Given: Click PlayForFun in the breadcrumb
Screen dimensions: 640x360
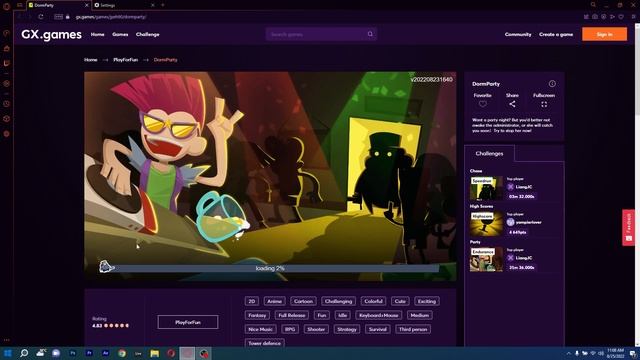Looking at the screenshot, I should click(126, 60).
